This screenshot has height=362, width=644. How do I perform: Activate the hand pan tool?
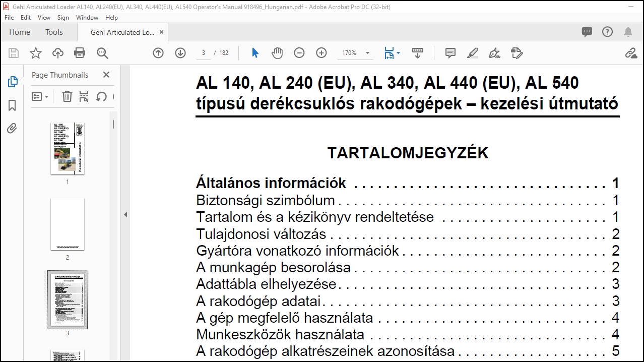(x=277, y=53)
